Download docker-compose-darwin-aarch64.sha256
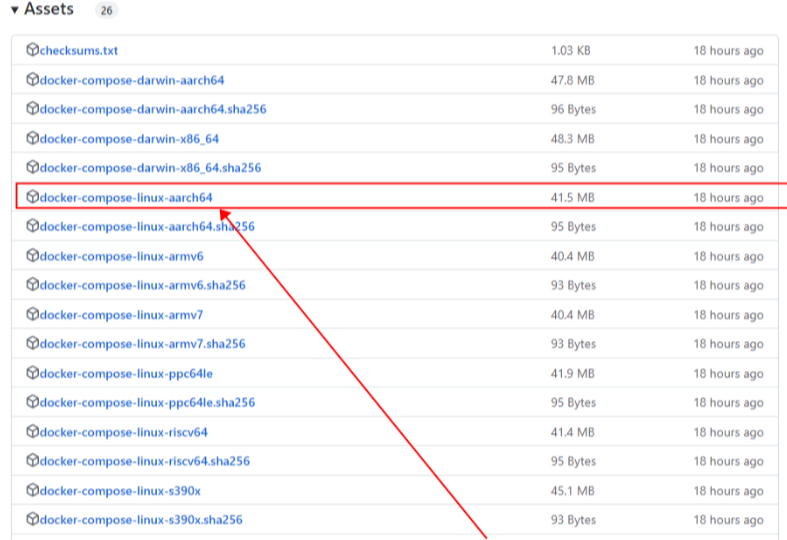 (153, 109)
